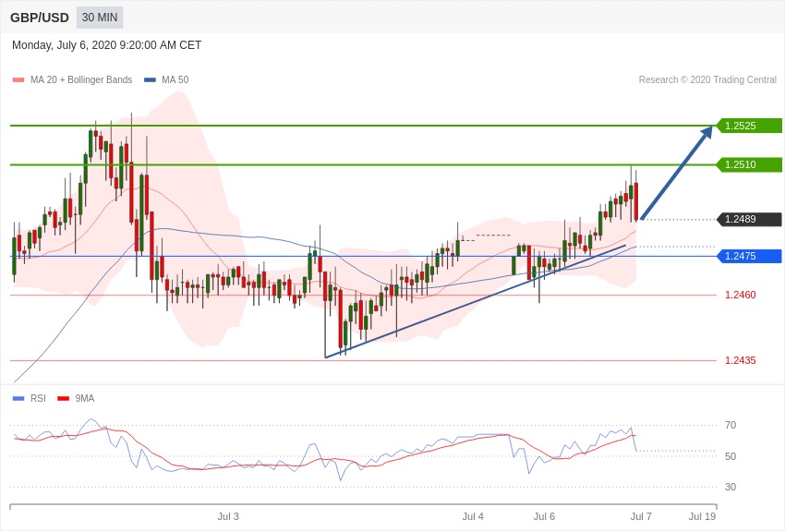
Task: Click the blue 1.2475 pivot price tag
Action: click(749, 256)
